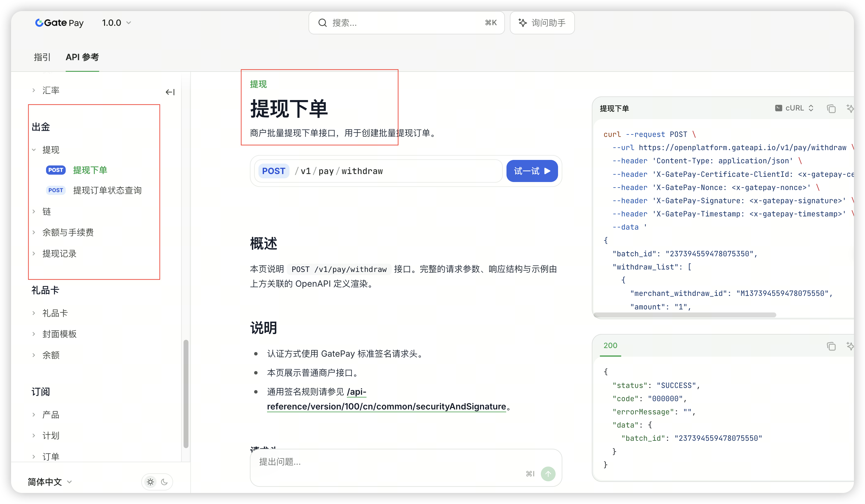Expand 礼品卡 group under 礼品卡 section
Screen dimensions: 865x504
pos(34,313)
